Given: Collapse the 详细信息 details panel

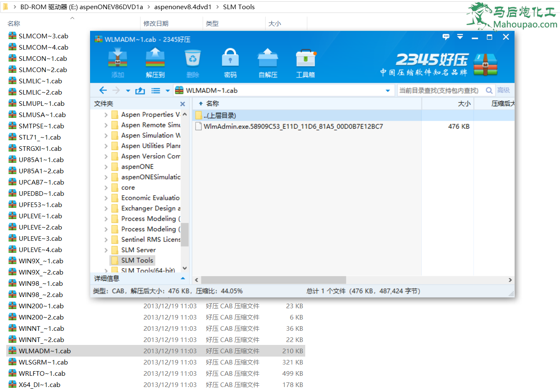Looking at the screenshot, I should pos(183,279).
